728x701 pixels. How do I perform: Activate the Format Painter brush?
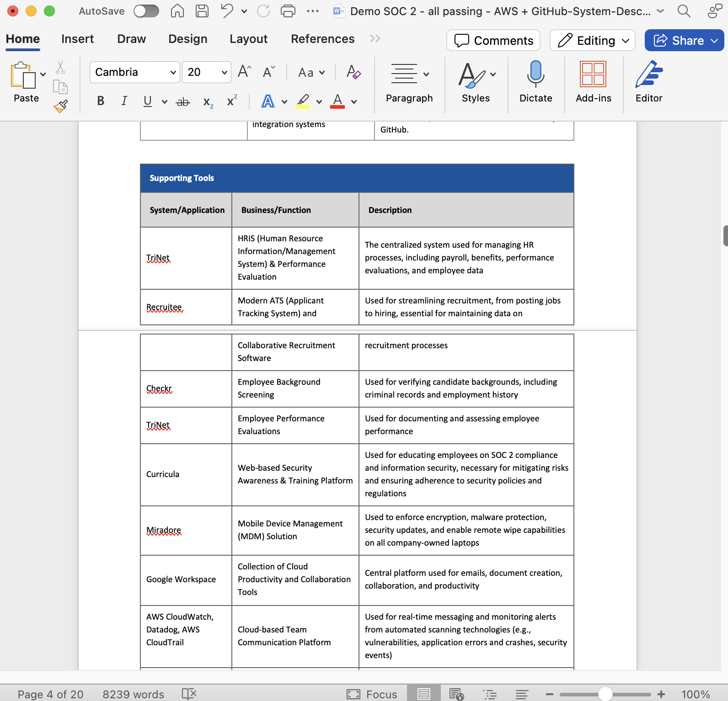pos(60,106)
